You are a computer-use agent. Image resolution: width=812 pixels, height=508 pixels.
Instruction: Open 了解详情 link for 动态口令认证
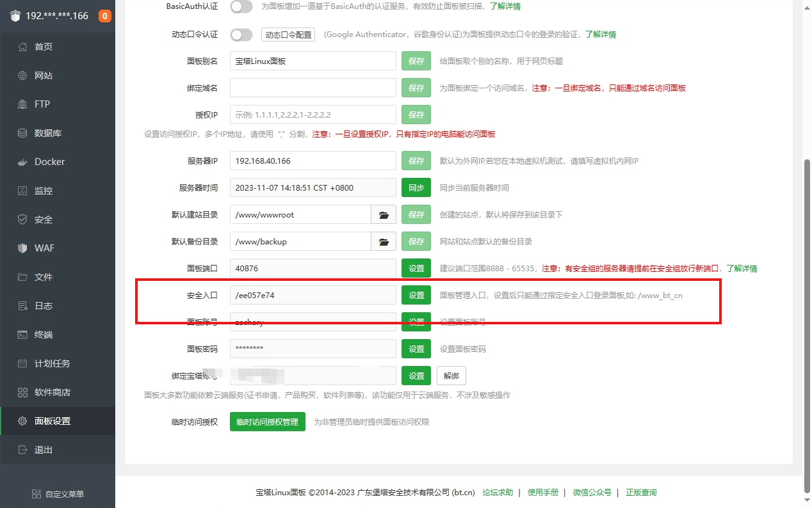pyautogui.click(x=601, y=35)
